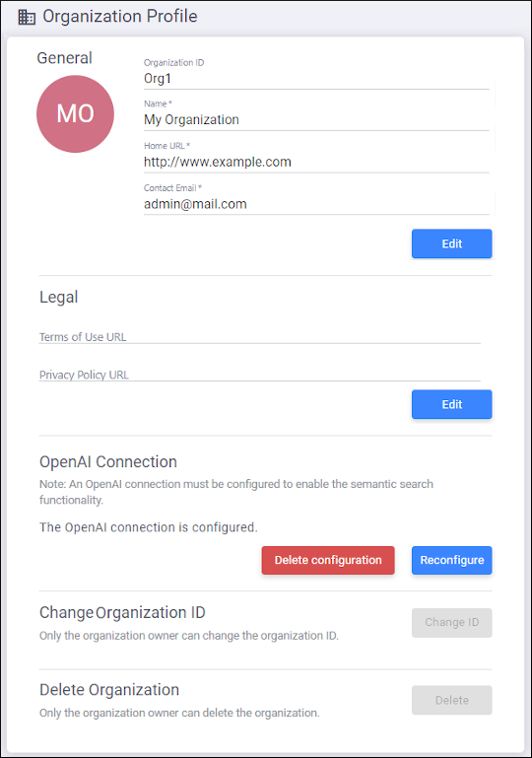This screenshot has height=758, width=532.
Task: Click the Legal section heading
Action: click(58, 297)
